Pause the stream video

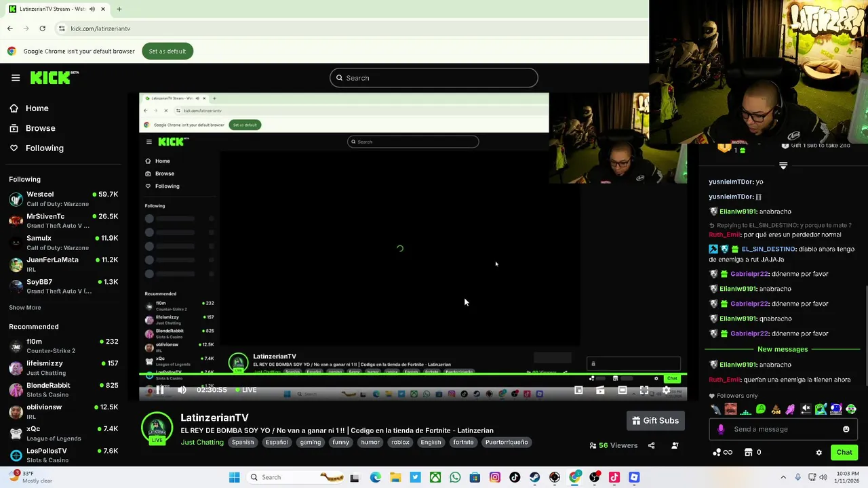[160, 390]
